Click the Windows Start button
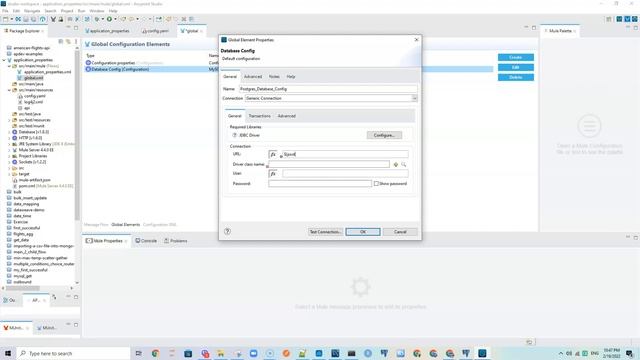 click(8, 353)
